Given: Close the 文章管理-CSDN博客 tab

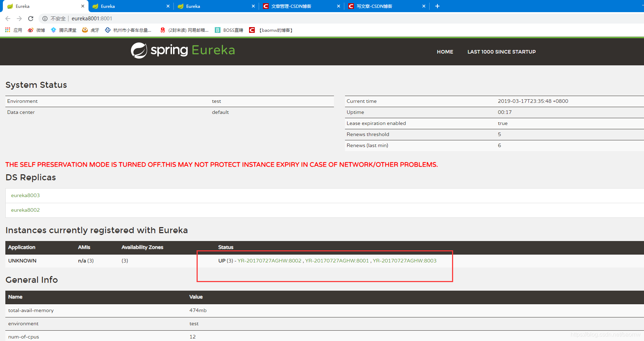Looking at the screenshot, I should click(x=339, y=6).
